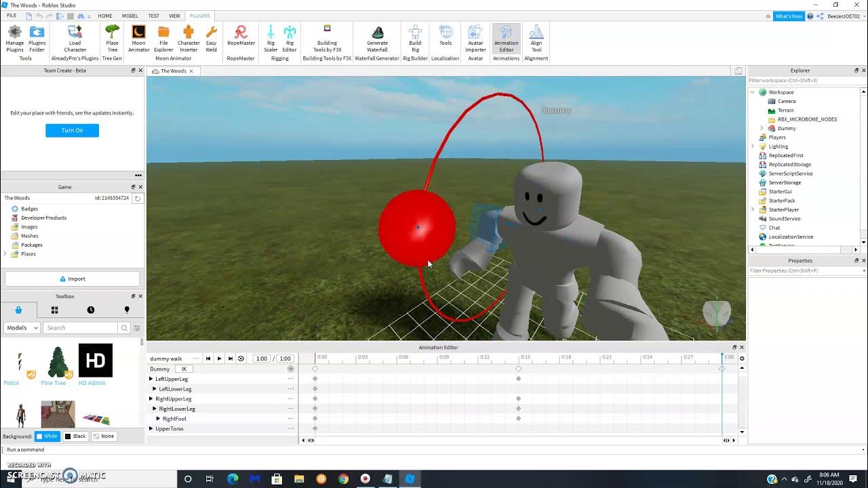Collapse the Workspace tree node
This screenshot has height=488, width=868.
(x=753, y=92)
